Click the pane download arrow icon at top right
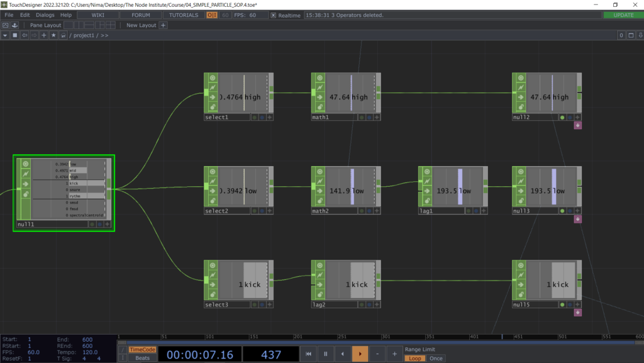 [x=640, y=35]
